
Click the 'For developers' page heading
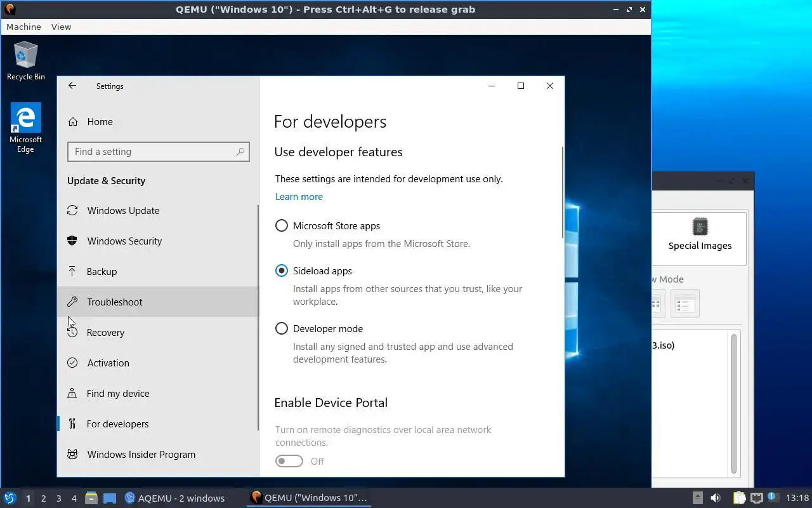[330, 122]
